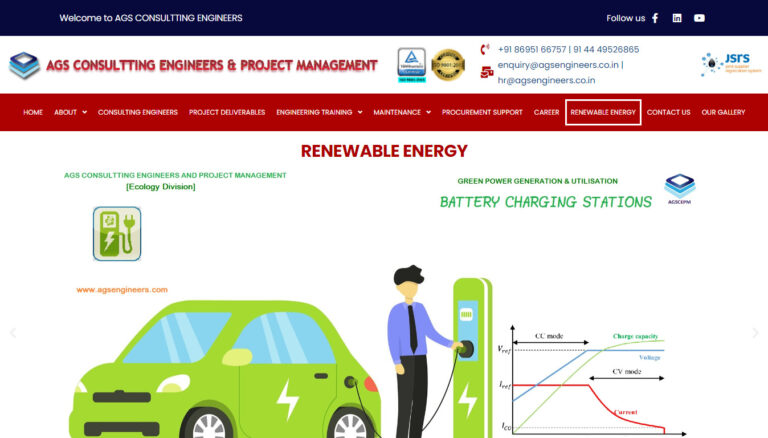768x438 pixels.
Task: Open the YouTube channel icon
Action: (x=699, y=18)
